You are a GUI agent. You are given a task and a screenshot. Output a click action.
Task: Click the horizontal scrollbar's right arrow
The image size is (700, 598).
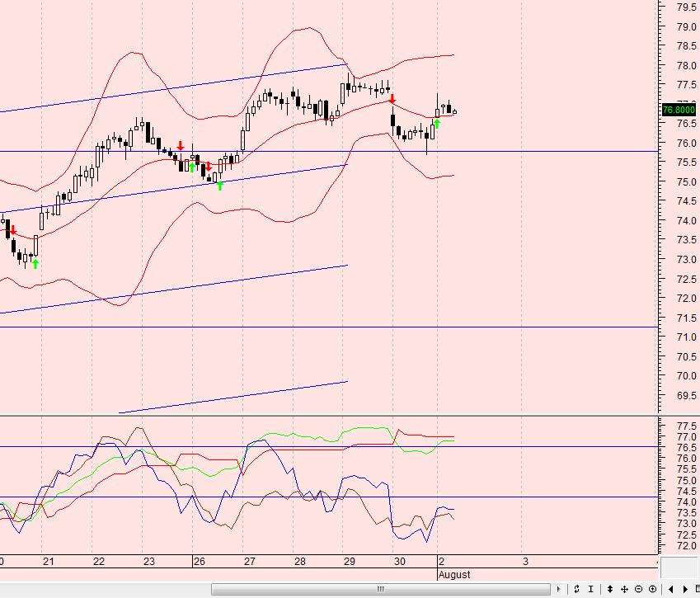[559, 589]
